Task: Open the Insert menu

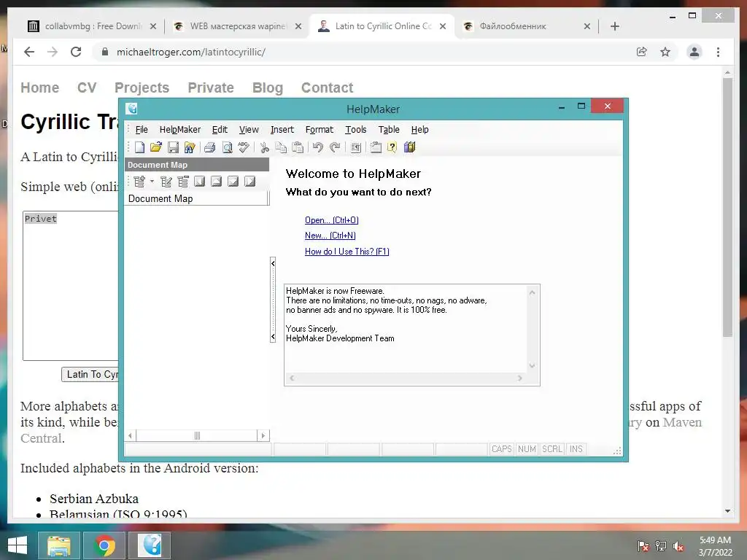Action: [x=282, y=130]
